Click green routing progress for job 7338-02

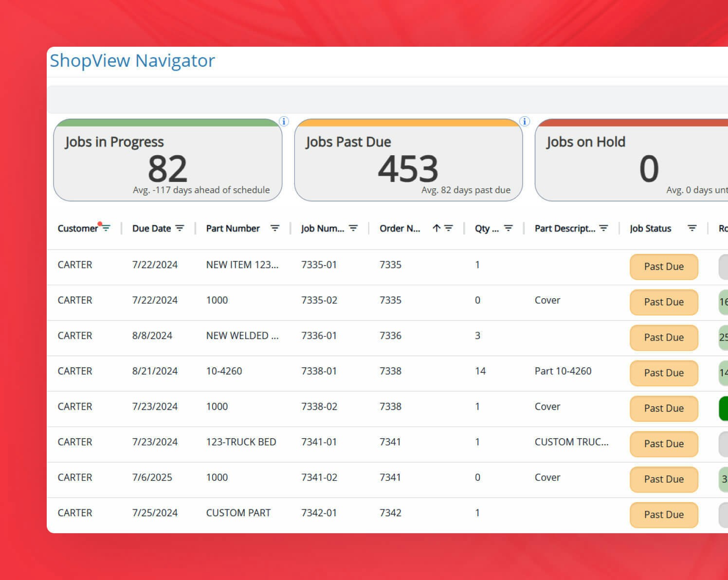coord(723,409)
